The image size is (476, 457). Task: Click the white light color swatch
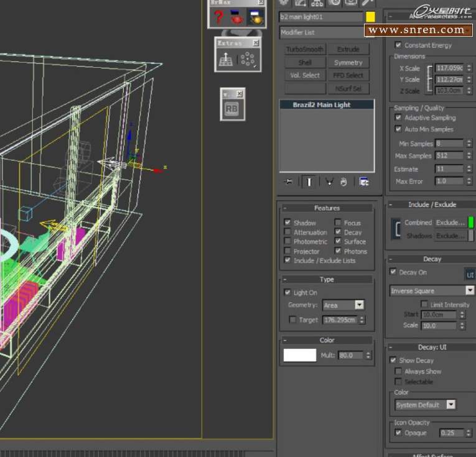(300, 355)
